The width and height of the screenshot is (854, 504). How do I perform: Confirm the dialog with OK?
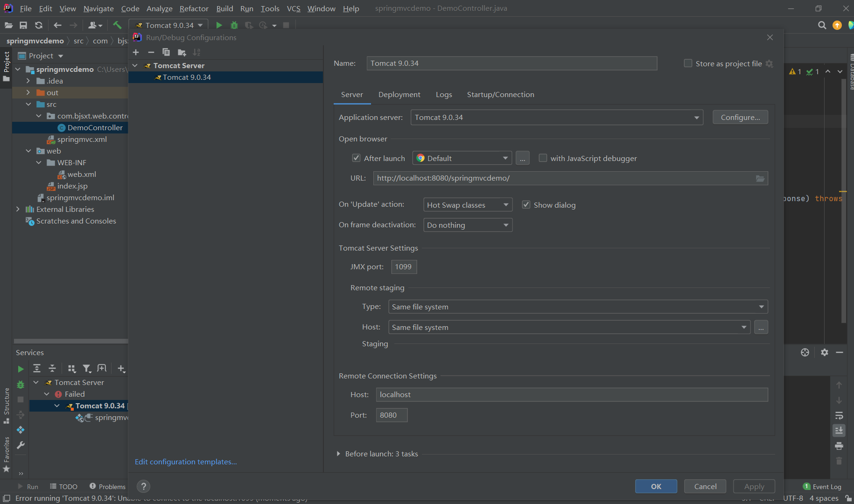pyautogui.click(x=656, y=486)
